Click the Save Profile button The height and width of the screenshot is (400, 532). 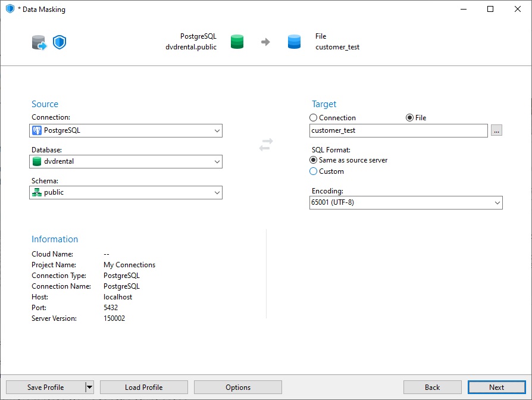(x=45, y=387)
